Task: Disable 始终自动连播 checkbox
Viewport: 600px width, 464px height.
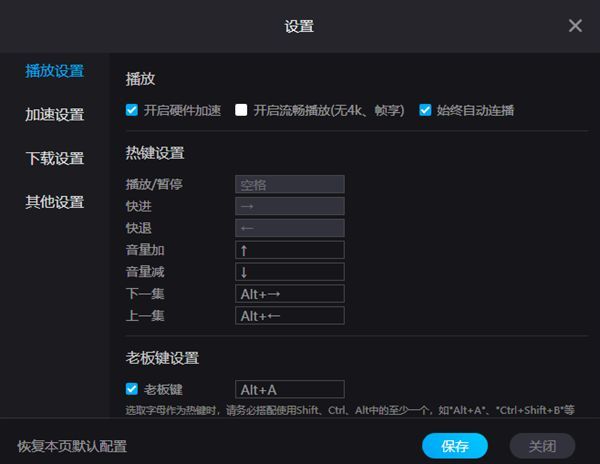Action: pos(425,110)
